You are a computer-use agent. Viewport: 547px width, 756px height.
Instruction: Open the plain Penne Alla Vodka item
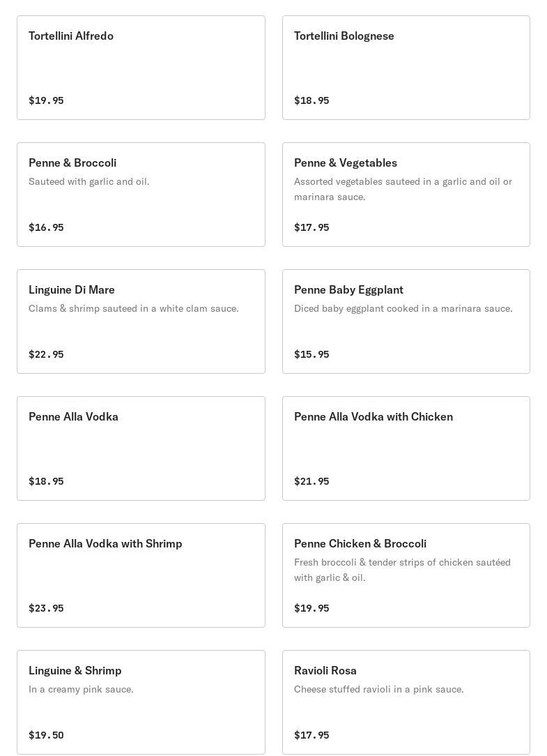tap(141, 448)
